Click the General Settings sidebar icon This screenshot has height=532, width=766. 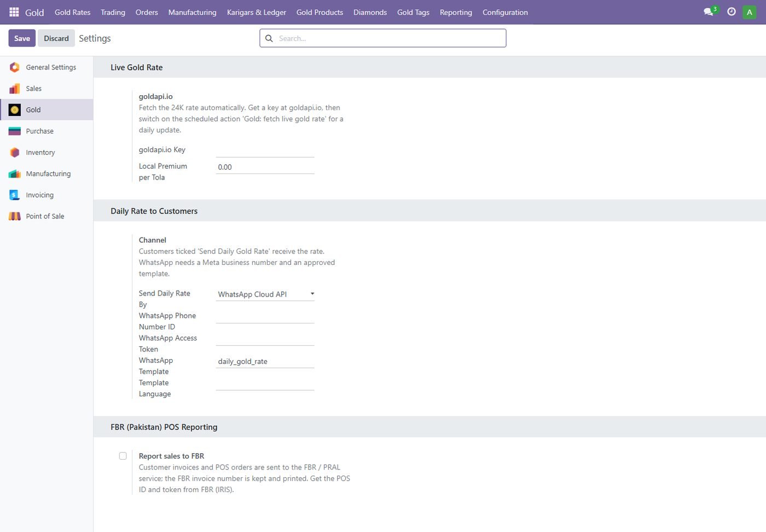click(15, 67)
